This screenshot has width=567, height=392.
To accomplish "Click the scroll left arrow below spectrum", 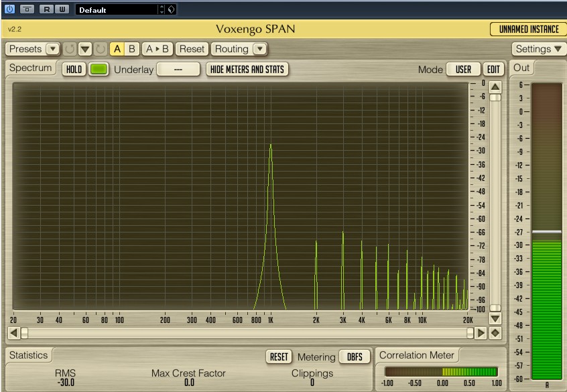I will point(13,333).
